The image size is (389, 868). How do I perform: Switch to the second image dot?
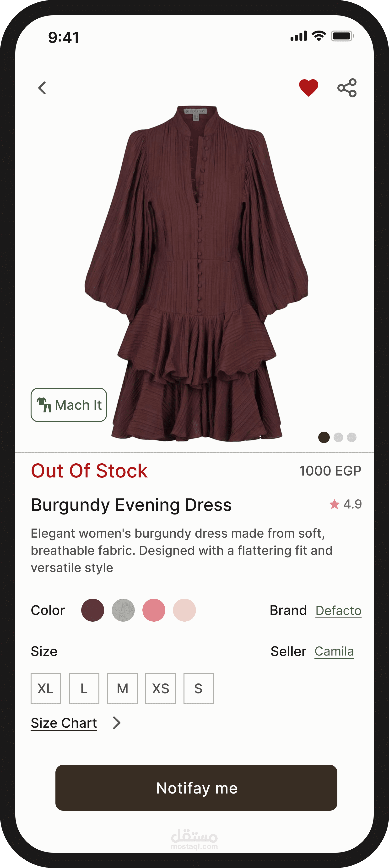338,437
